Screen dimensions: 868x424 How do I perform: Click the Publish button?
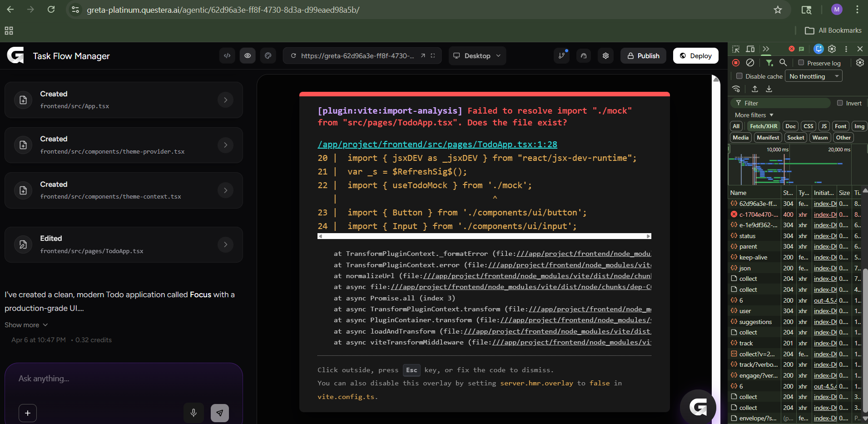click(x=643, y=56)
